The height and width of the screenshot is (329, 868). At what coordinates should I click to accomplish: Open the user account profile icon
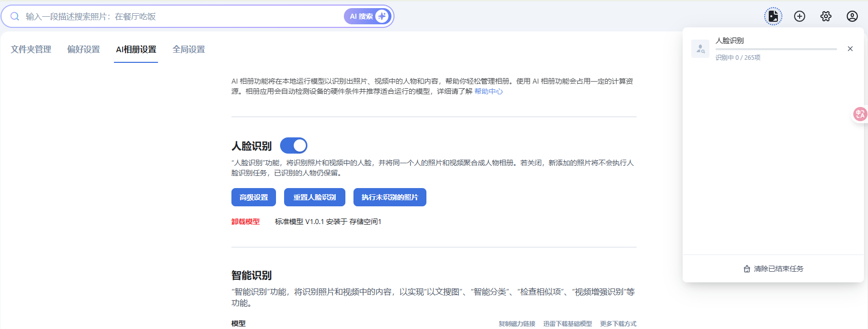pyautogui.click(x=852, y=16)
